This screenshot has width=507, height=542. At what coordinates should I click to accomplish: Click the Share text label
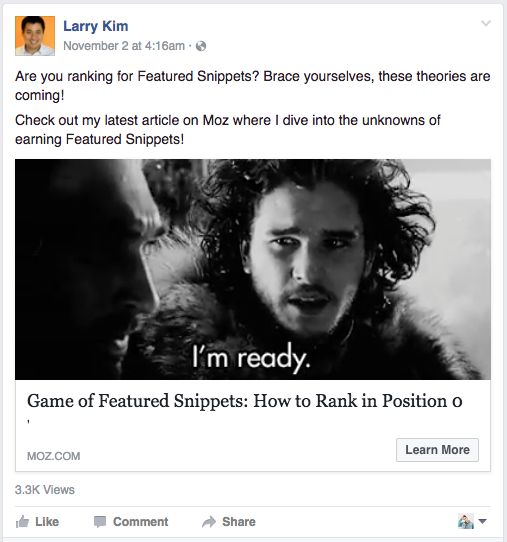(x=239, y=522)
